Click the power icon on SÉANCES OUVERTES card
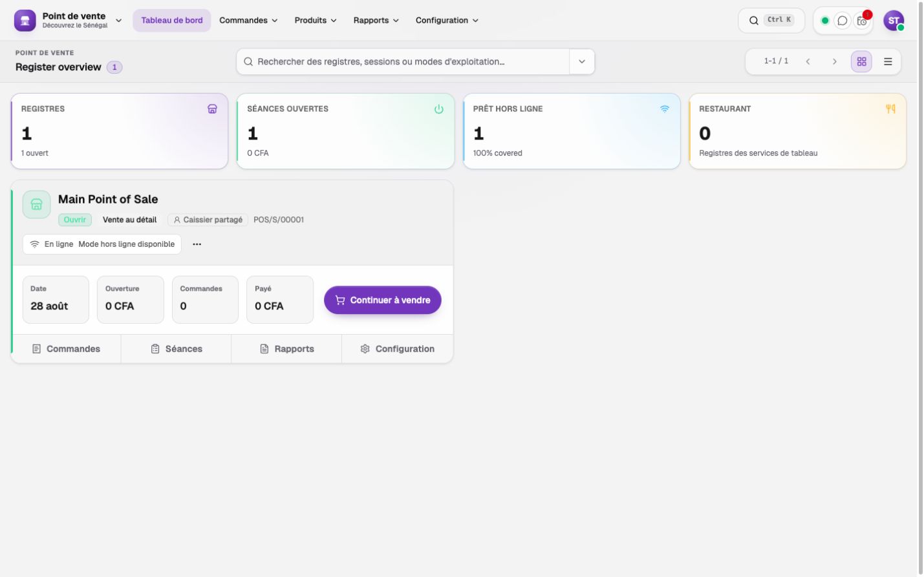Screen dimensions: 924x577 pos(439,109)
